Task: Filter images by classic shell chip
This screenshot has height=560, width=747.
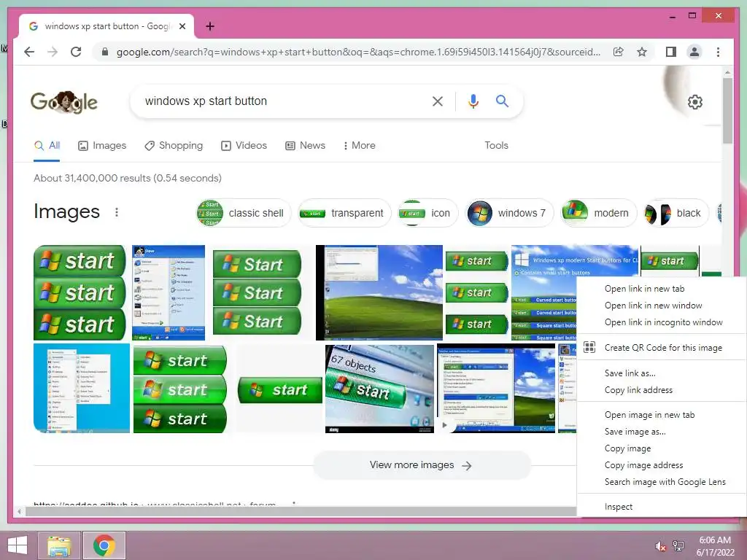Action: (x=243, y=213)
